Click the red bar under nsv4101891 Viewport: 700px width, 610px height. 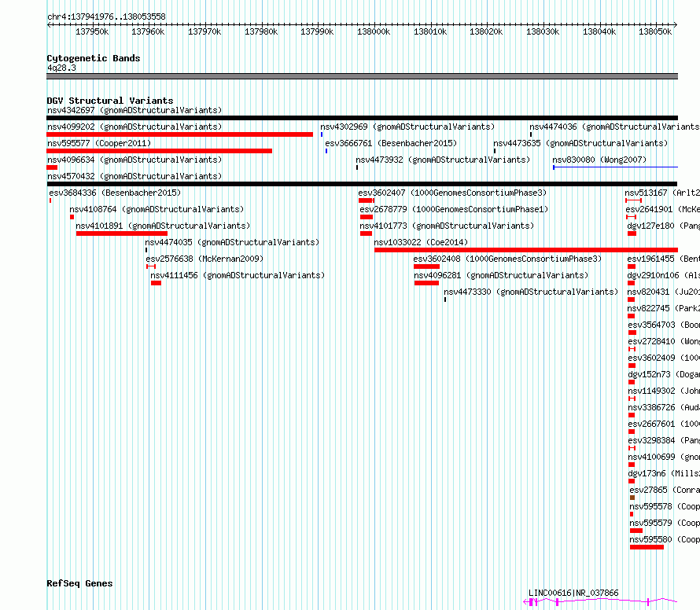click(122, 233)
